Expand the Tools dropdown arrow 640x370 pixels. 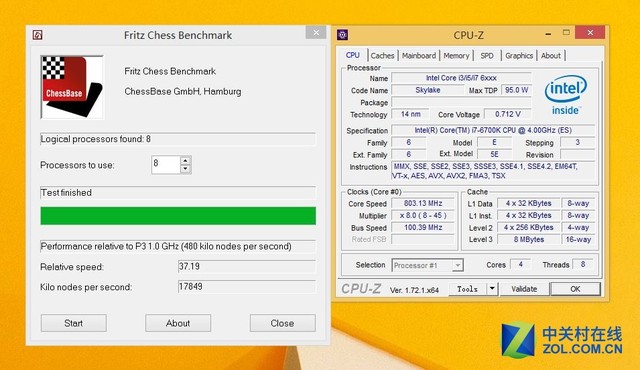[492, 289]
